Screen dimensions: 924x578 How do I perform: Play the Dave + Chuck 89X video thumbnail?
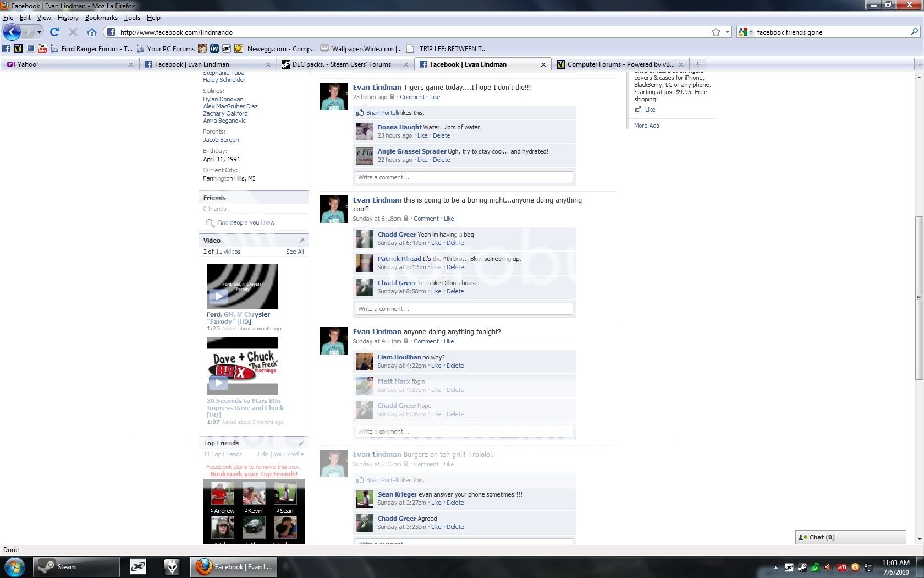[242, 366]
